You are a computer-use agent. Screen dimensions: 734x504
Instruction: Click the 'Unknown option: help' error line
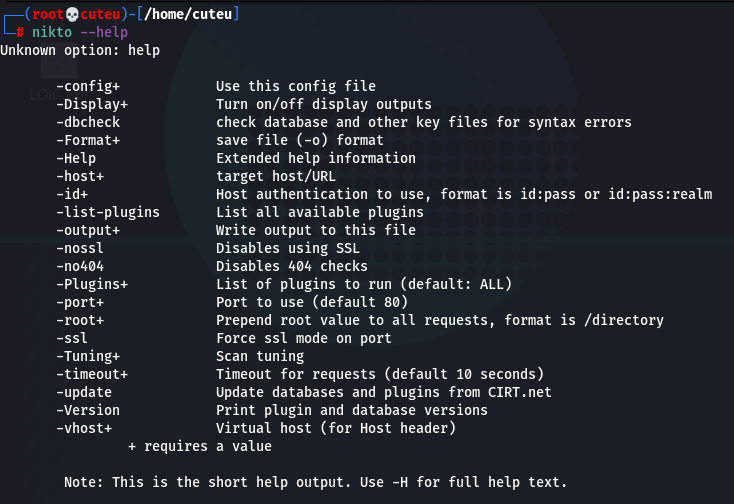80,50
